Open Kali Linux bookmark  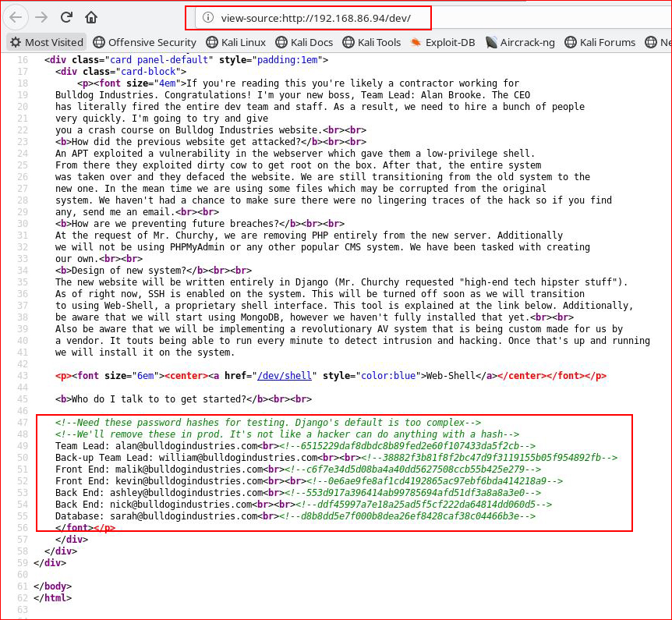[x=235, y=42]
